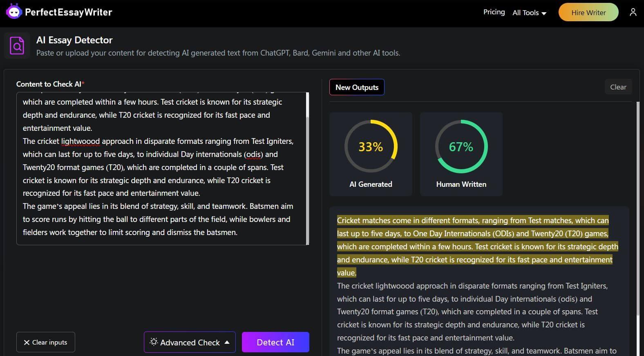Click the gear icon on Advanced Check
This screenshot has width=644, height=356.
(154, 342)
